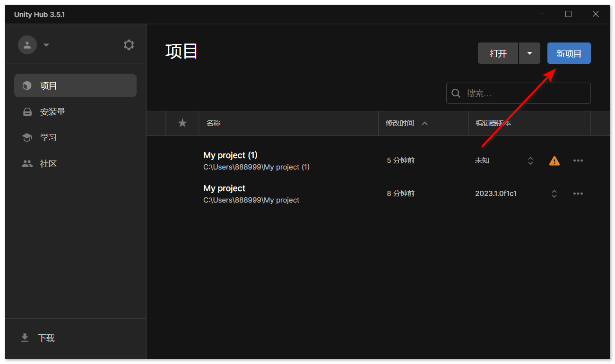615x364 pixels.
Task: Open the 社区 sidebar section
Action: click(x=76, y=164)
